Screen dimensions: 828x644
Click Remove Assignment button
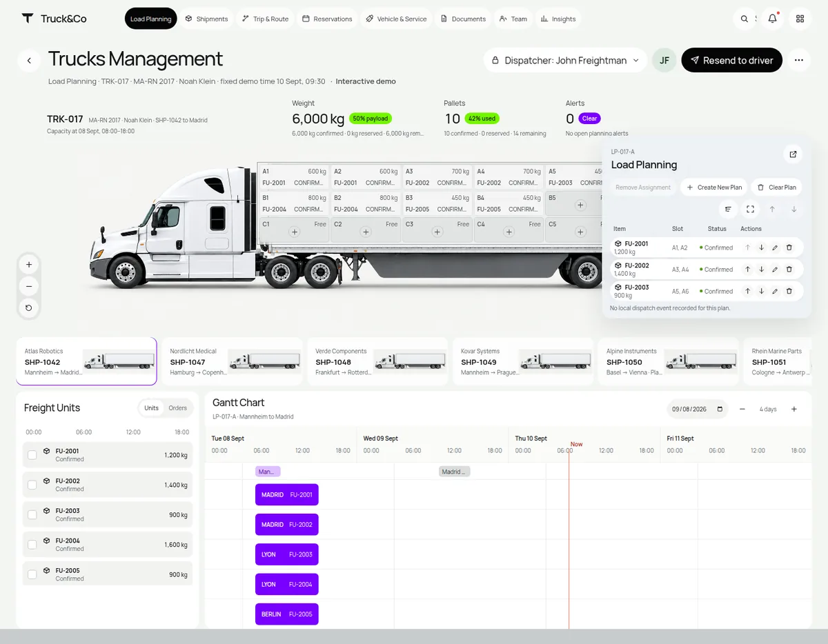[643, 187]
